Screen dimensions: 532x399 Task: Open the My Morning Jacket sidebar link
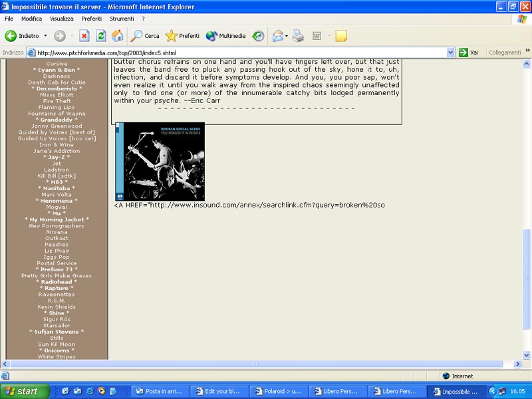point(57,219)
